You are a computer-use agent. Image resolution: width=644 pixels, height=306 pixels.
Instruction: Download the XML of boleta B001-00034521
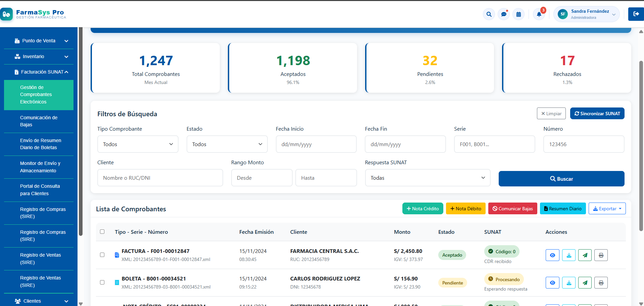point(568,282)
